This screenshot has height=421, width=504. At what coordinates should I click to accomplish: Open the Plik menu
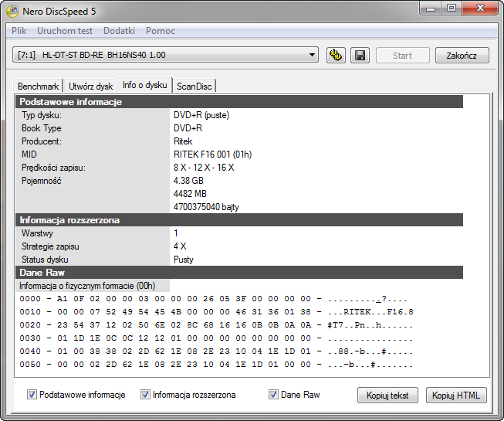click(19, 31)
